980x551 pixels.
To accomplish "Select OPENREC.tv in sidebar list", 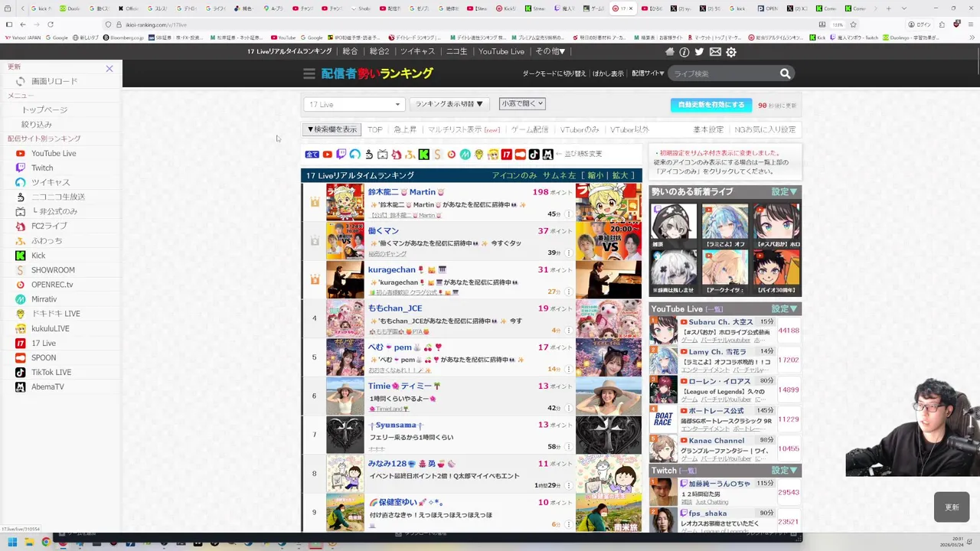I will (52, 285).
